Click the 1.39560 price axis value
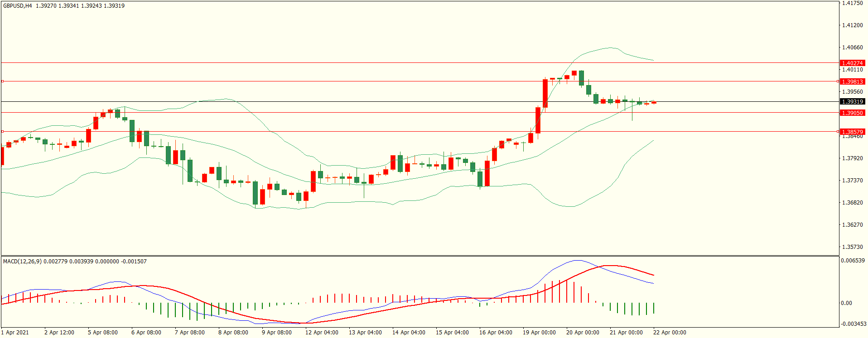Image resolution: width=868 pixels, height=338 pixels. (852, 92)
